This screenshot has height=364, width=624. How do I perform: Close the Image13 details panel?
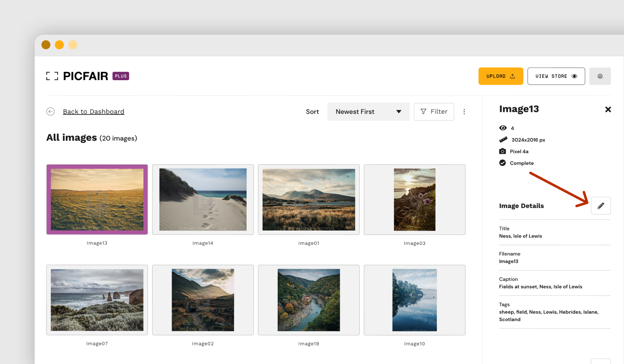[608, 109]
